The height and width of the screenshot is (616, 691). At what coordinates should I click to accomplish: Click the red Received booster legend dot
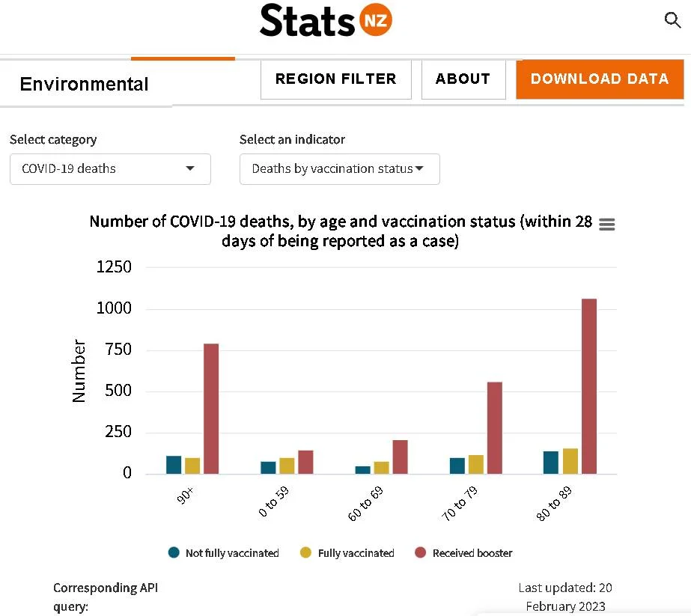click(421, 552)
